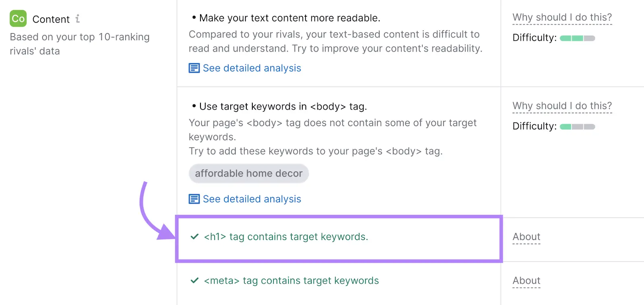Click the green checkmark beside h1 tag idea
The image size is (644, 305).
[194, 237]
